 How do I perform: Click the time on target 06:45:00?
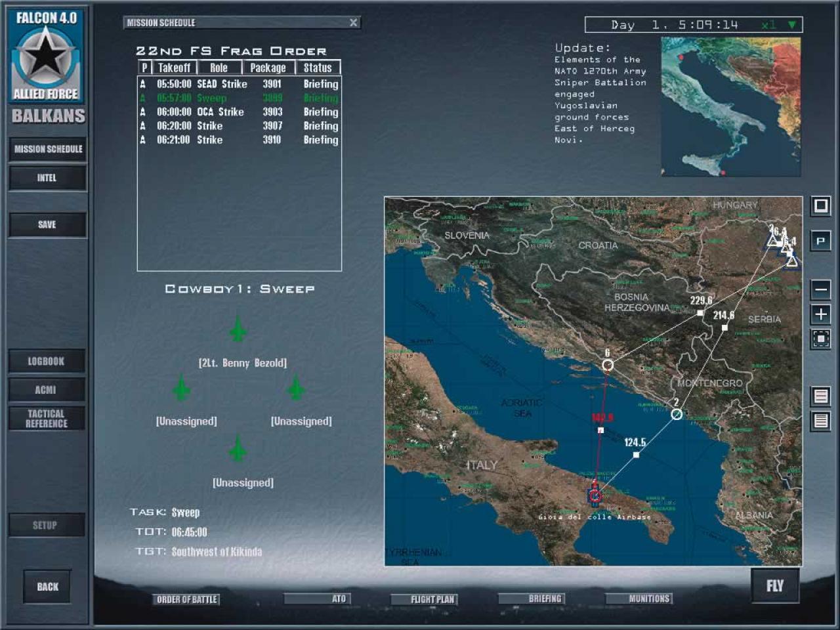pos(189,532)
